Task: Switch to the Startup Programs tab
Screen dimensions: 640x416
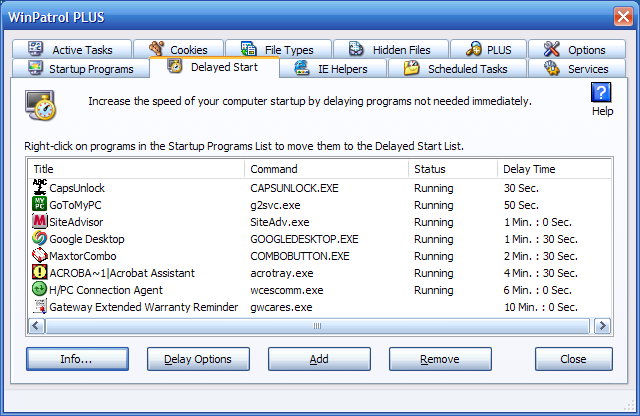Action: (82, 69)
